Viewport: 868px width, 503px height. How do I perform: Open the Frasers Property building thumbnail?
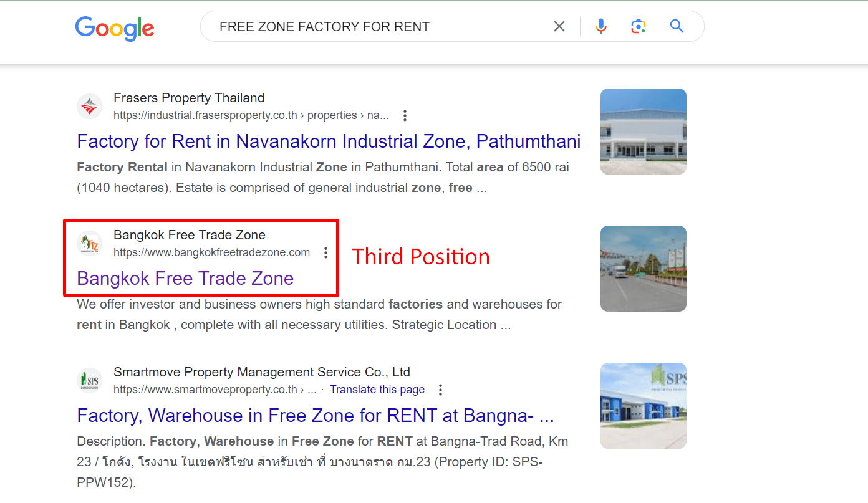pyautogui.click(x=643, y=132)
